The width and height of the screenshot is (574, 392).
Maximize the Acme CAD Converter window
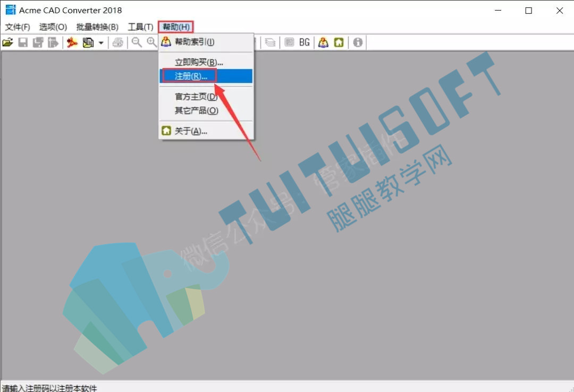(x=529, y=10)
